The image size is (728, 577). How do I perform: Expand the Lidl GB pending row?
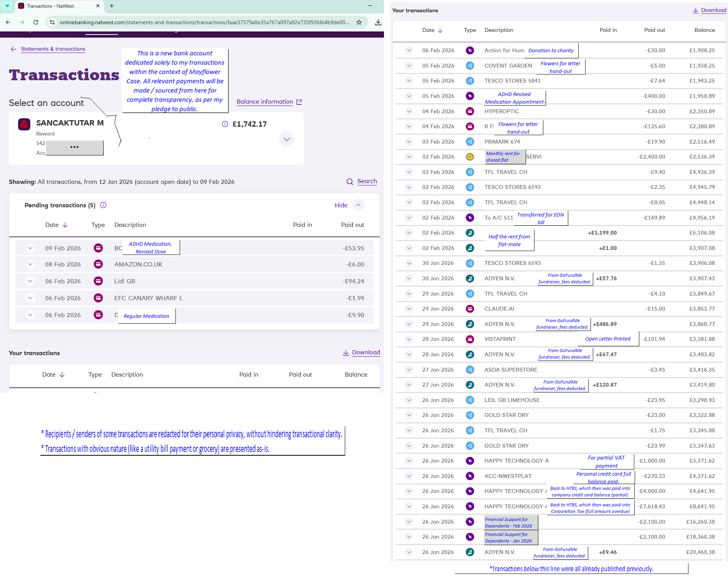tap(30, 281)
